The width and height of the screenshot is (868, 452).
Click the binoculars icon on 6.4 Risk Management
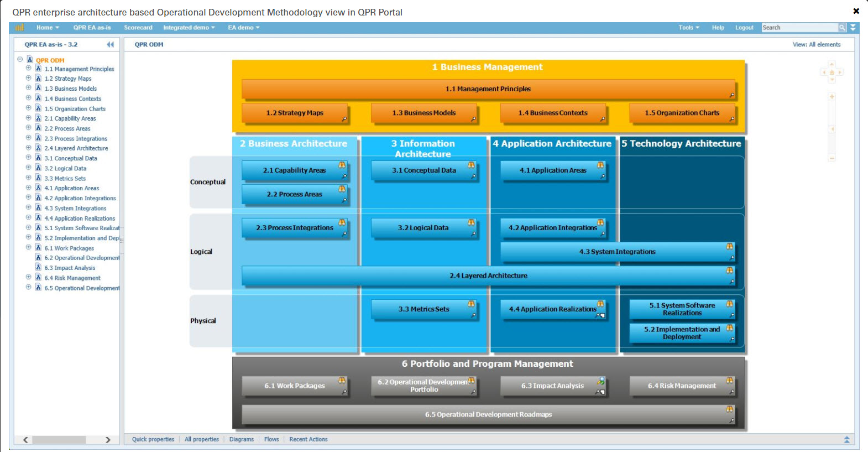coord(730,380)
